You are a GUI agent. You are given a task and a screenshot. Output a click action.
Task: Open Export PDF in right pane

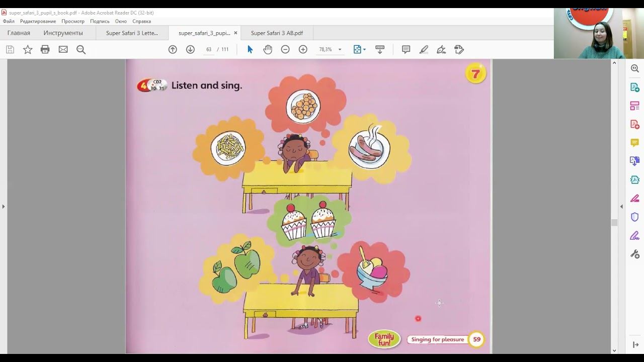(x=635, y=87)
